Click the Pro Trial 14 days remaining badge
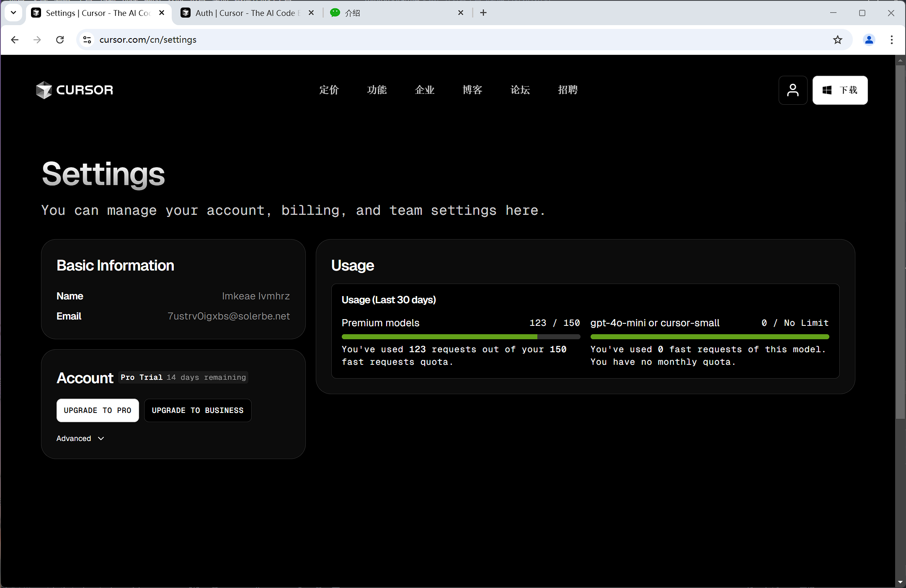 pos(183,377)
